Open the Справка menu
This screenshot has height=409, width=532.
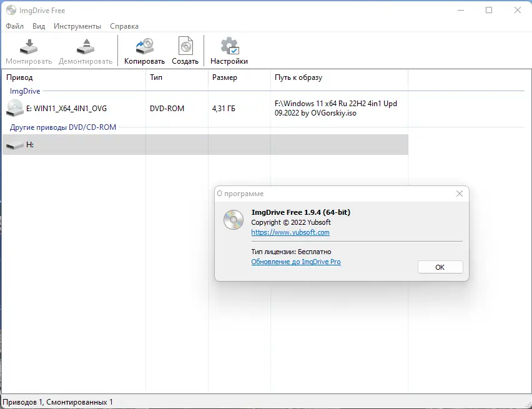[124, 26]
